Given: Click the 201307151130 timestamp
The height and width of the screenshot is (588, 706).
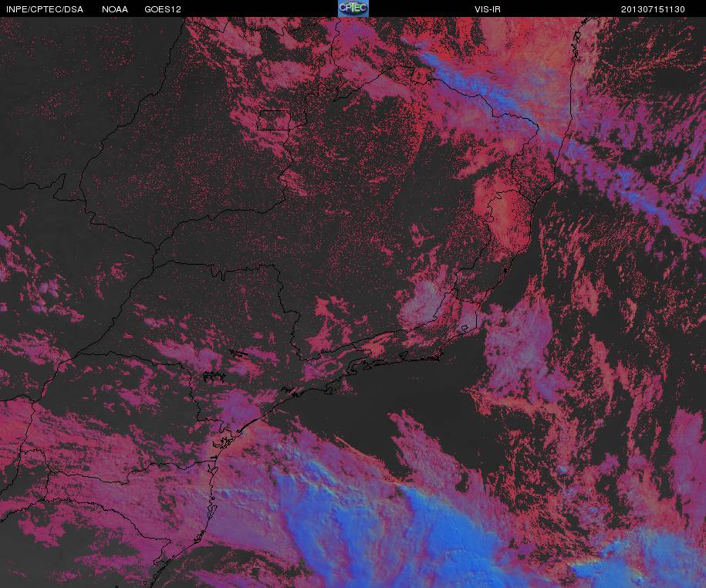Looking at the screenshot, I should pyautogui.click(x=653, y=9).
